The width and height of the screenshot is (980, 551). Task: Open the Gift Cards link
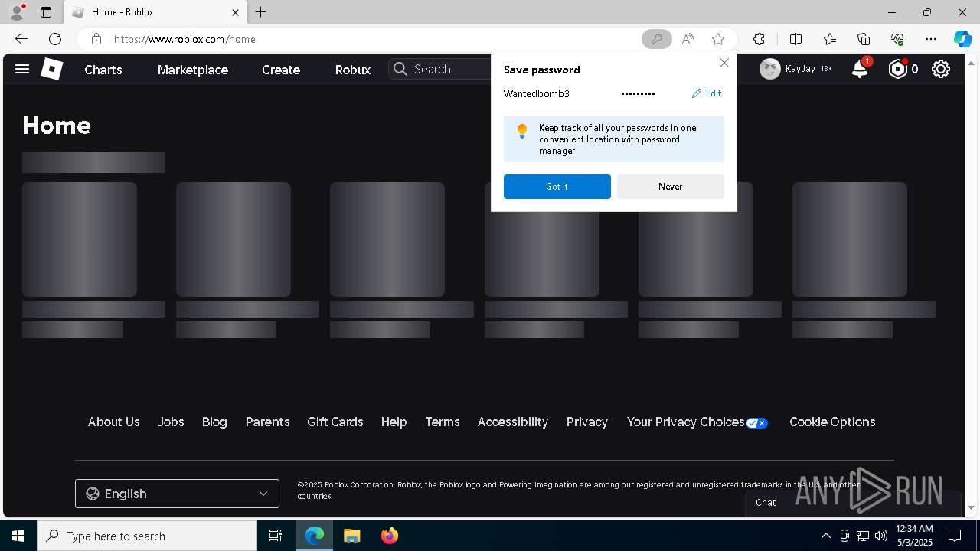pyautogui.click(x=335, y=422)
